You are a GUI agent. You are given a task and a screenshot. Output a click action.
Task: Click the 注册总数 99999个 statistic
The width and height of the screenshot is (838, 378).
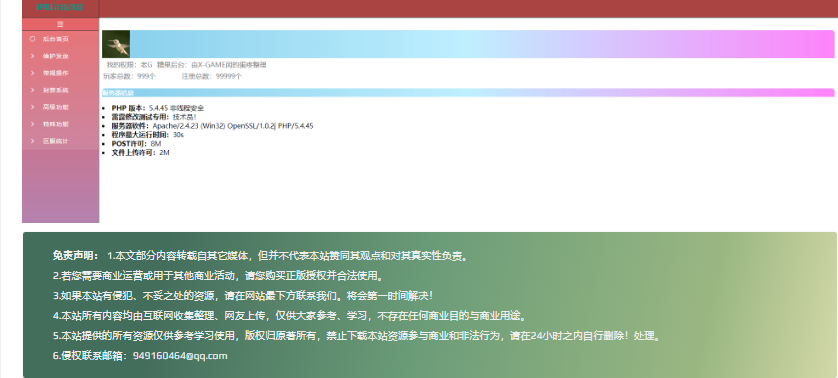pyautogui.click(x=212, y=76)
